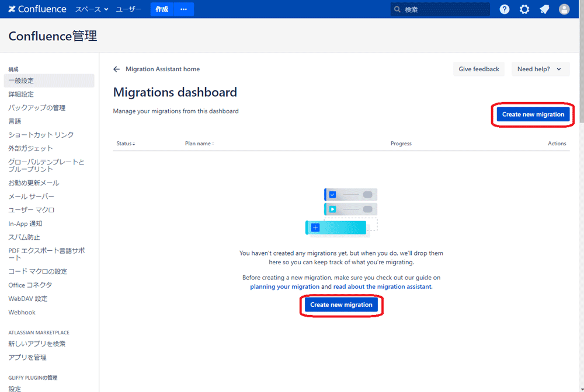The image size is (584, 392).
Task: Open Office コネクタ in the sidebar
Action: 30,285
